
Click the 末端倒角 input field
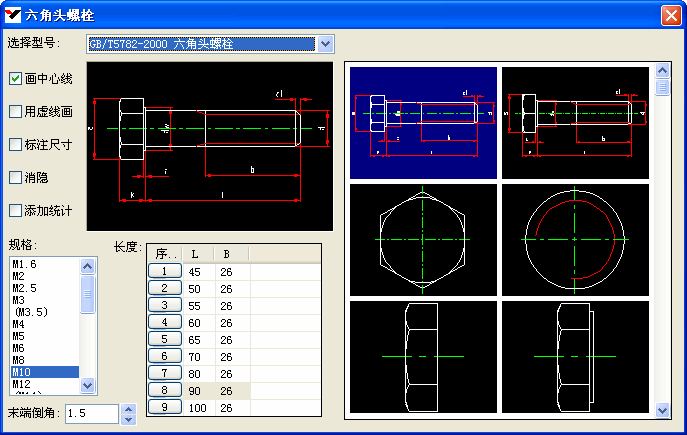pyautogui.click(x=91, y=413)
